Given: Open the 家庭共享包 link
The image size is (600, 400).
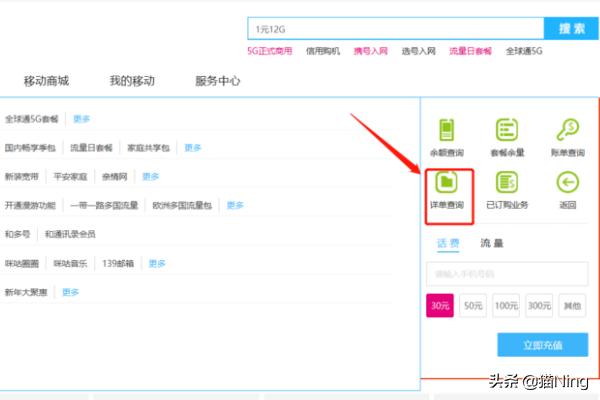Looking at the screenshot, I should 148,148.
